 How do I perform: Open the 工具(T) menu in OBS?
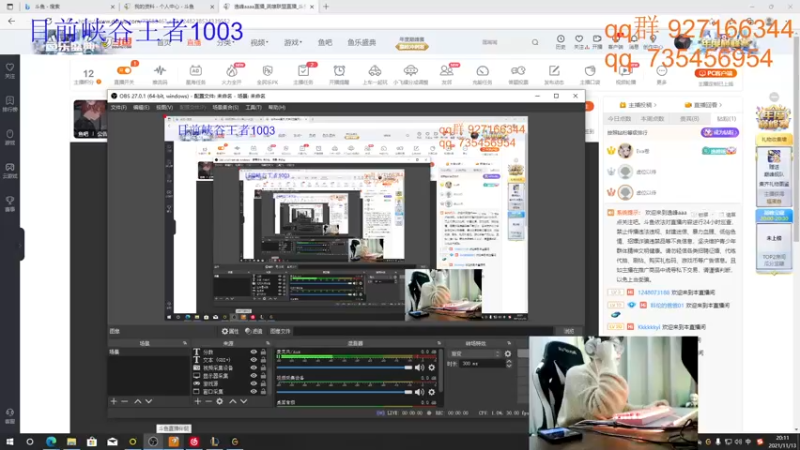tap(254, 108)
